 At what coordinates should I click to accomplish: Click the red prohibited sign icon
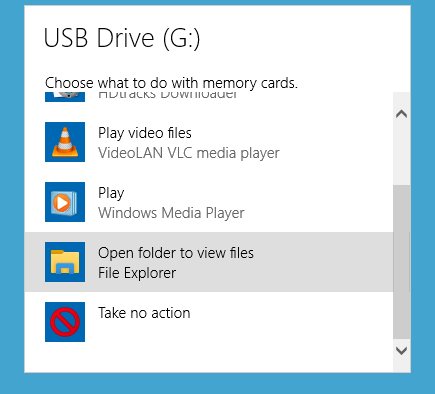coord(65,322)
